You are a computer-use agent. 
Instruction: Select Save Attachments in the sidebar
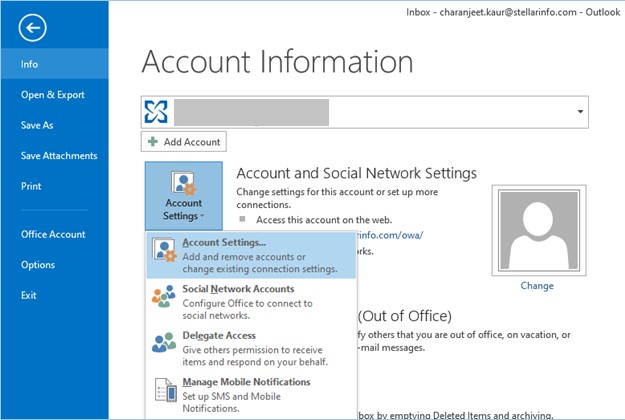coord(55,155)
